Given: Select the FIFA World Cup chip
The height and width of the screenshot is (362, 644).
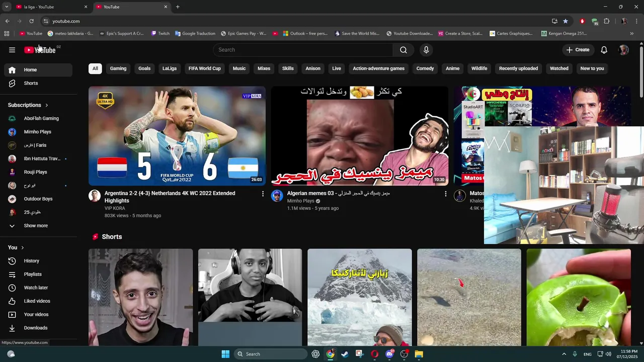Looking at the screenshot, I should pyautogui.click(x=205, y=68).
